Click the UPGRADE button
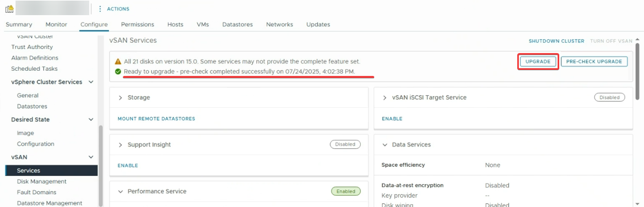Viewport: 644px width, 207px height. tap(538, 61)
